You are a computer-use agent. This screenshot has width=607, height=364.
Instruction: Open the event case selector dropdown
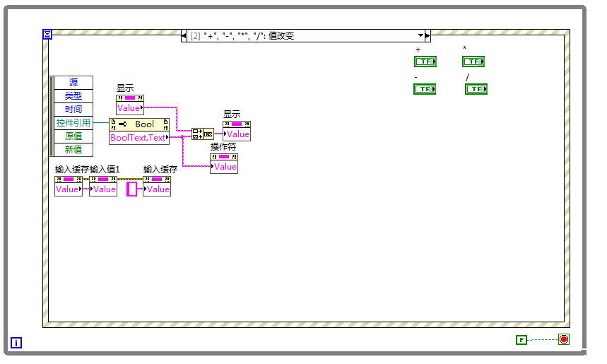pyautogui.click(x=420, y=35)
